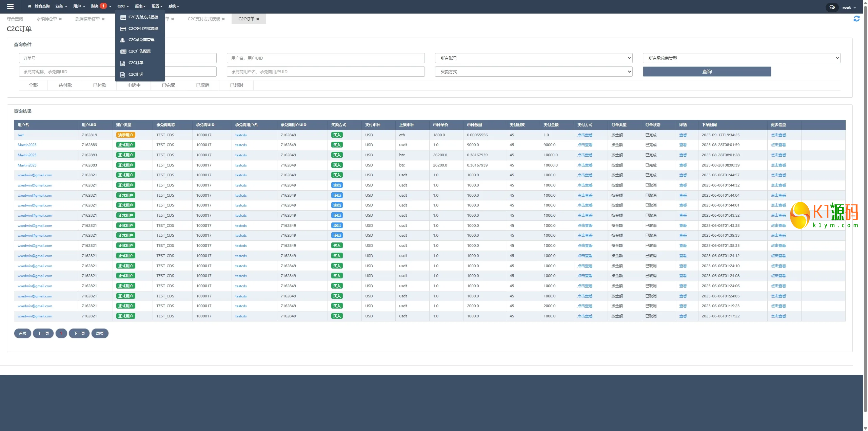Viewport: 868px width, 431px height.
Task: Open C2C承兑商管理 from dropdown menu
Action: [141, 40]
